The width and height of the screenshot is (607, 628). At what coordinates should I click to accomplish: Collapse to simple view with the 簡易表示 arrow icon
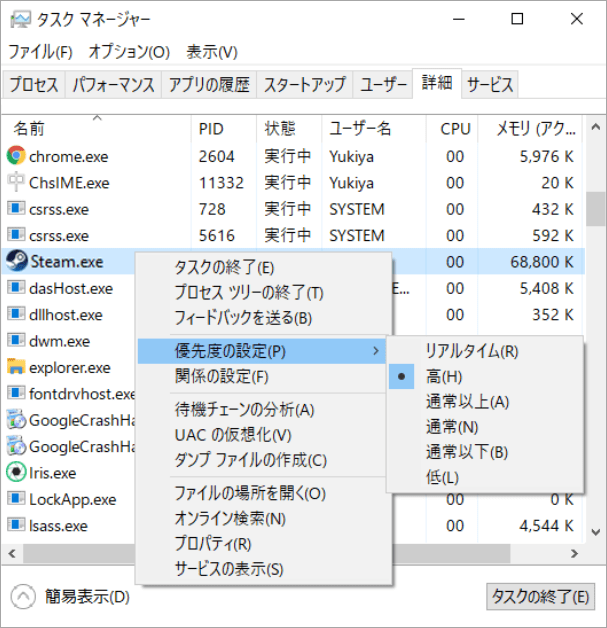pos(23,597)
